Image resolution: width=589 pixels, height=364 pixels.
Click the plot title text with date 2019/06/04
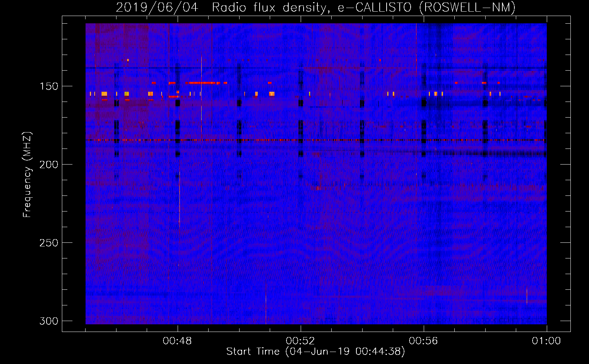316,7
